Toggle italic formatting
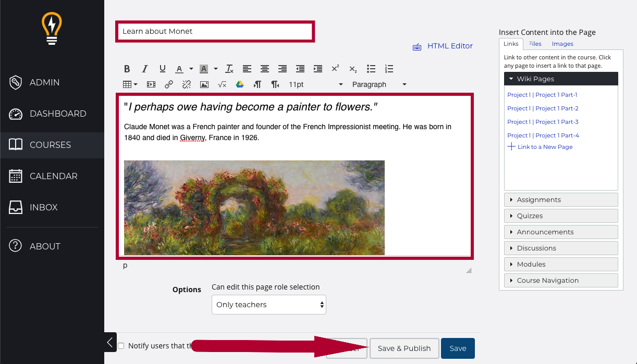Screen dimensions: 637x364 (x=145, y=69)
